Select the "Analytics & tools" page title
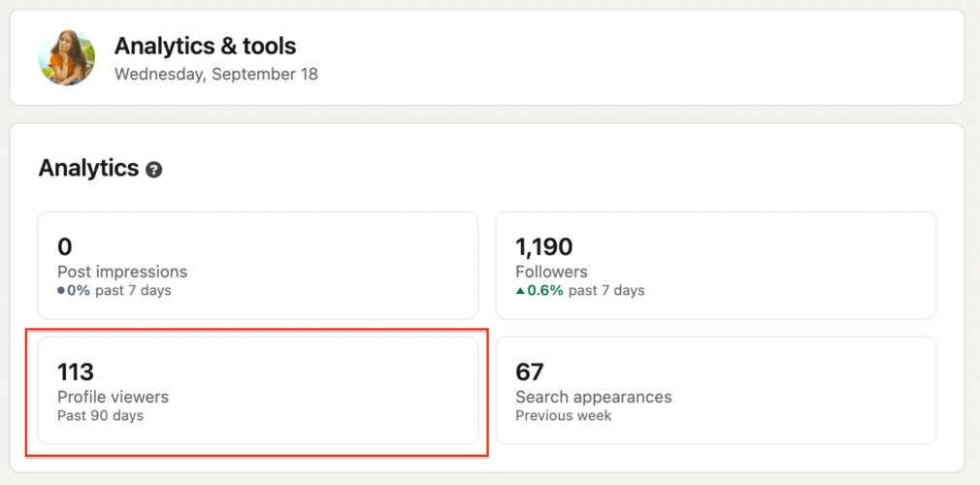Viewport: 980px width, 485px height. point(205,46)
